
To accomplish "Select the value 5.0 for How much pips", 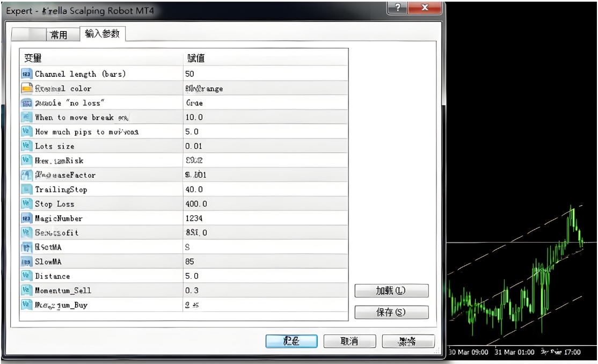I will 192,132.
